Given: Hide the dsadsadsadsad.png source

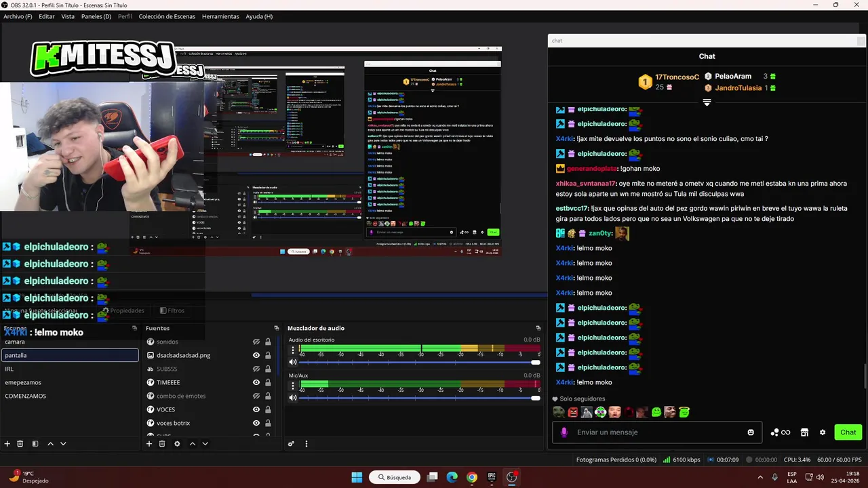Looking at the screenshot, I should tap(256, 355).
